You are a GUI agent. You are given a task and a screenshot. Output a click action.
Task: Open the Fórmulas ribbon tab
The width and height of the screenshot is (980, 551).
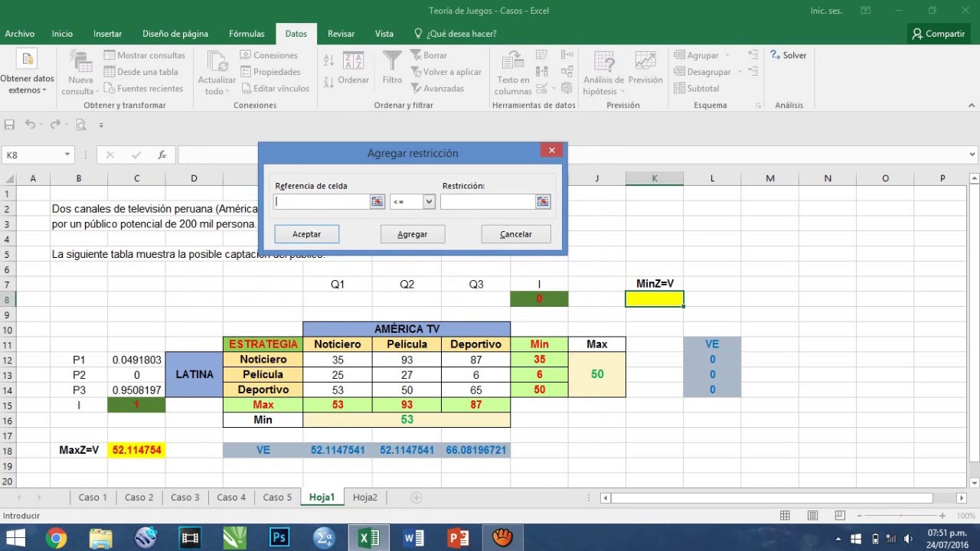tap(247, 34)
